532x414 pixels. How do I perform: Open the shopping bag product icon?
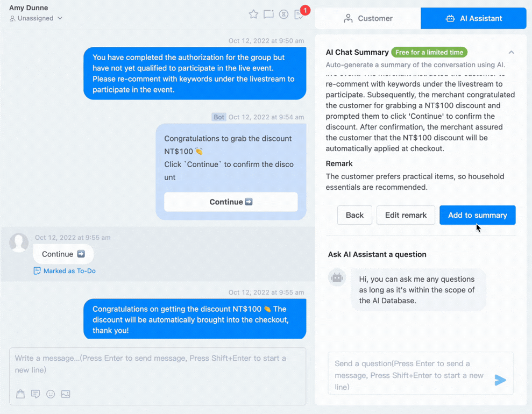pos(20,394)
